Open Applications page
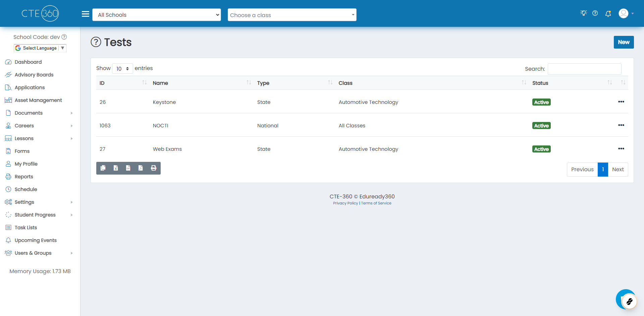This screenshot has height=316, width=644. (30, 87)
